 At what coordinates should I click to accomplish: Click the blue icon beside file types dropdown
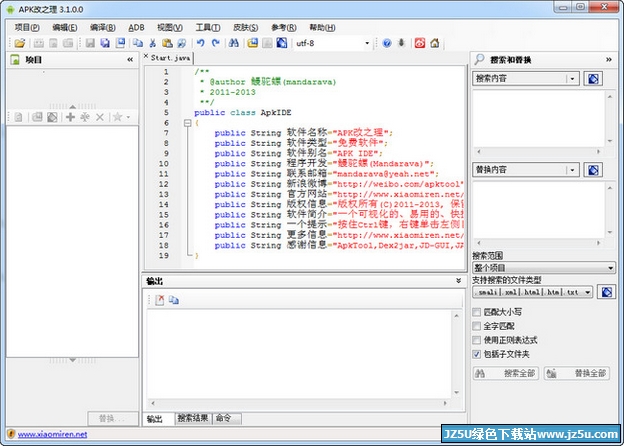point(606,292)
